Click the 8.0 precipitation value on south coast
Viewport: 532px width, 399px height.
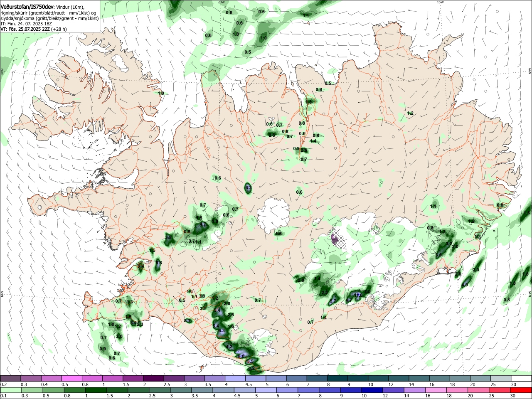241,357
